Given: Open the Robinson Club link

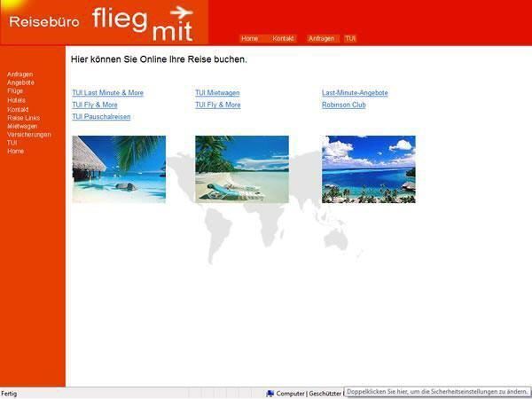Looking at the screenshot, I should coord(344,105).
